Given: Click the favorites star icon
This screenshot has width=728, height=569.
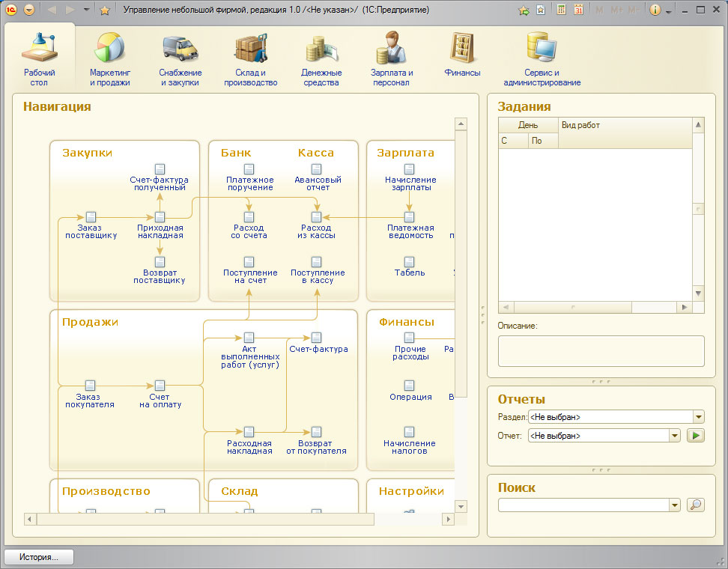Looking at the screenshot, I should pyautogui.click(x=105, y=10).
